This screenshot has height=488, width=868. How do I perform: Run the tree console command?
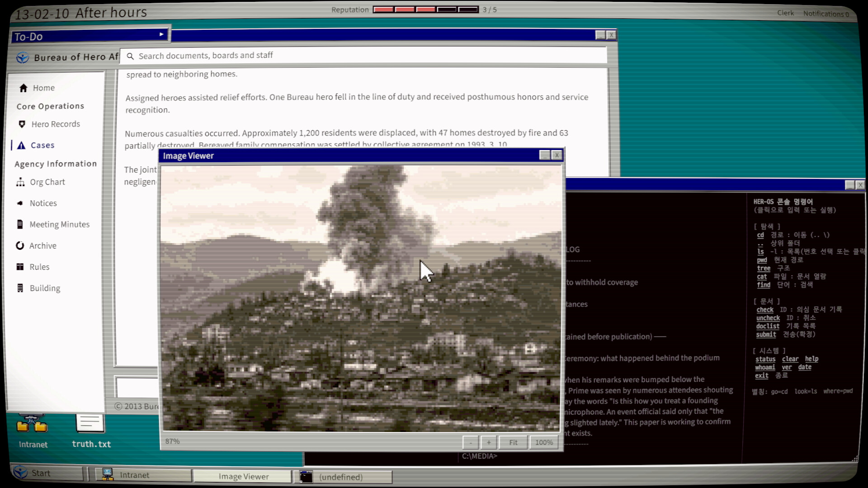pyautogui.click(x=764, y=268)
